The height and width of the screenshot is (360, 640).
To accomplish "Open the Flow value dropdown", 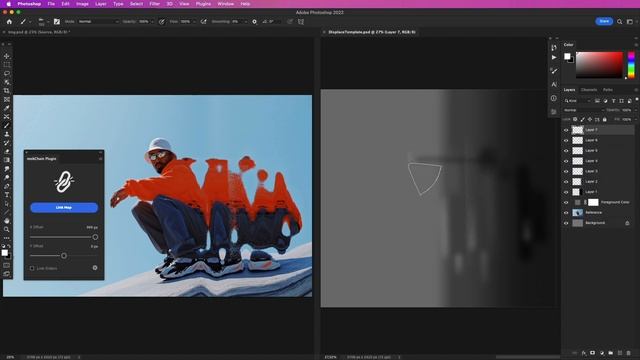I will 193,22.
